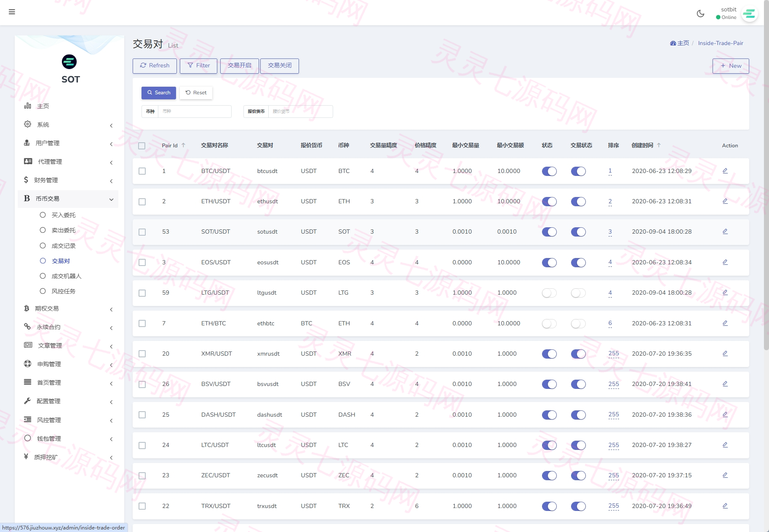This screenshot has height=532, width=769.
Task: Open the 买入委托 submenu item
Action: [64, 215]
